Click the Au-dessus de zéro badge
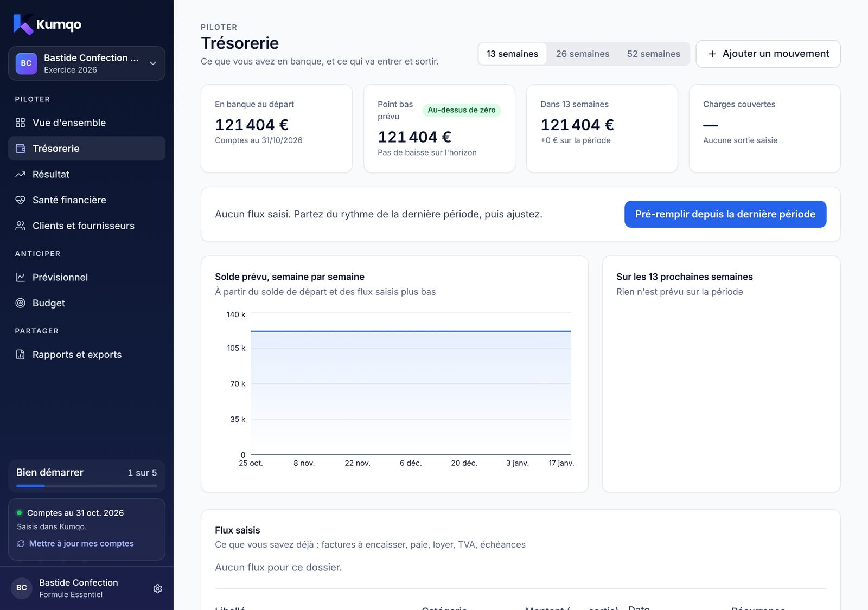The image size is (868, 610). click(x=462, y=110)
